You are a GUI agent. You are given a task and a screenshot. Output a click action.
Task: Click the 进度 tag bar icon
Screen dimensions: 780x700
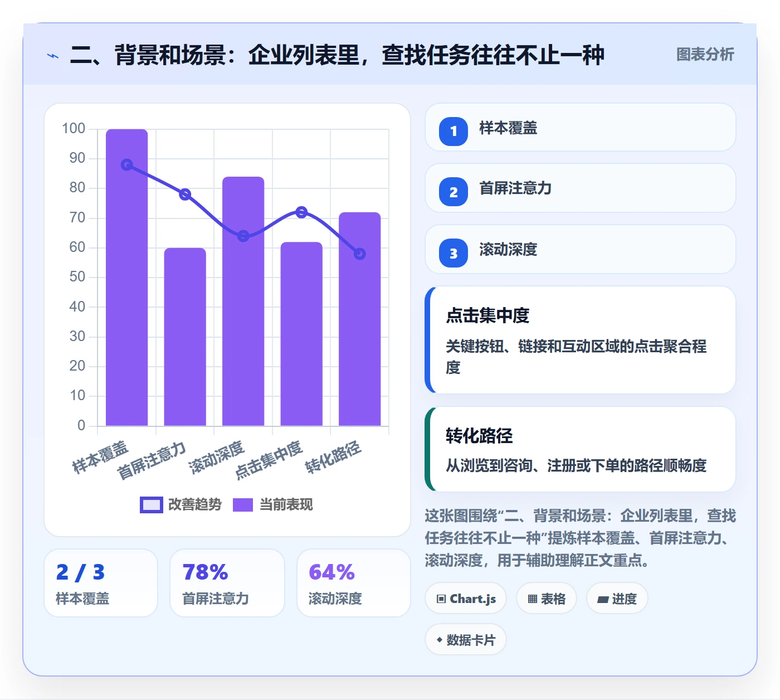(603, 599)
